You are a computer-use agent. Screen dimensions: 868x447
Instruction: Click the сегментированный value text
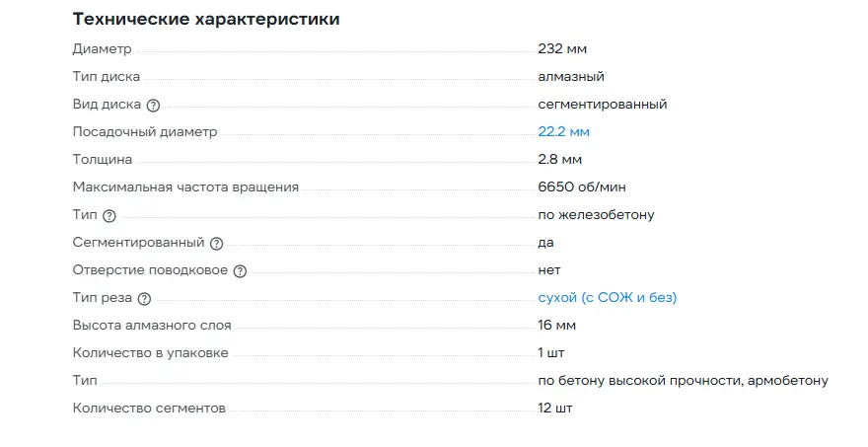(x=602, y=104)
